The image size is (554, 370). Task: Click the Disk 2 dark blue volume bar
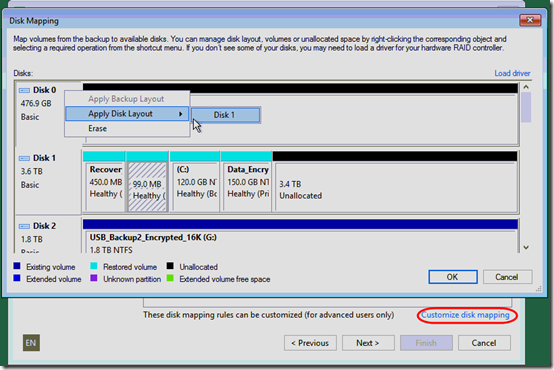[x=300, y=224]
